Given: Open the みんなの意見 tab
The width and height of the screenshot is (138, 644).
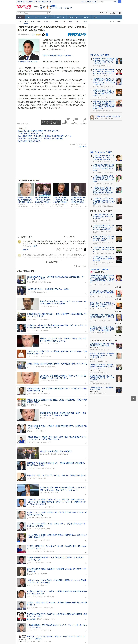Looking at the screenshot, I should coord(73,17).
